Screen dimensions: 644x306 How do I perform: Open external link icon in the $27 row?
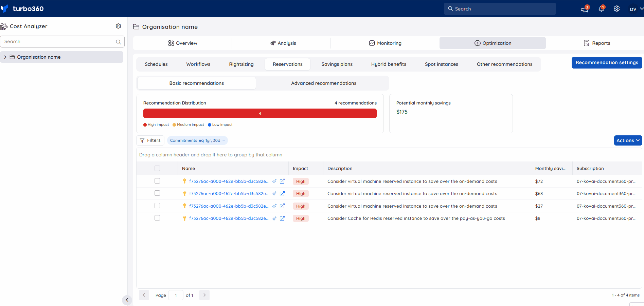[282, 206]
